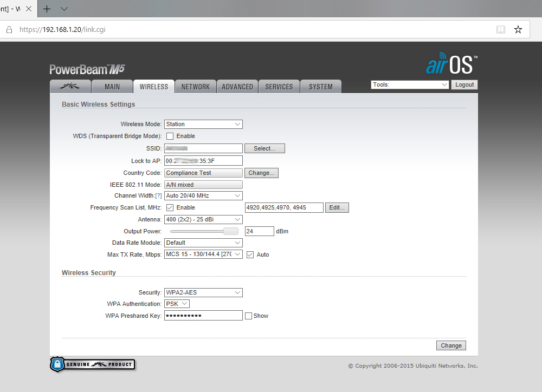Adjust the Output Power slider handle
This screenshot has height=392, width=542.
pos(231,231)
